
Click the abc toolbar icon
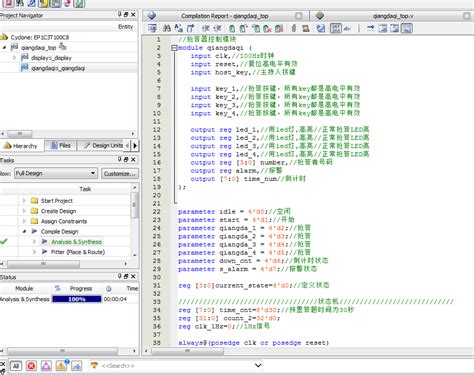point(347,28)
